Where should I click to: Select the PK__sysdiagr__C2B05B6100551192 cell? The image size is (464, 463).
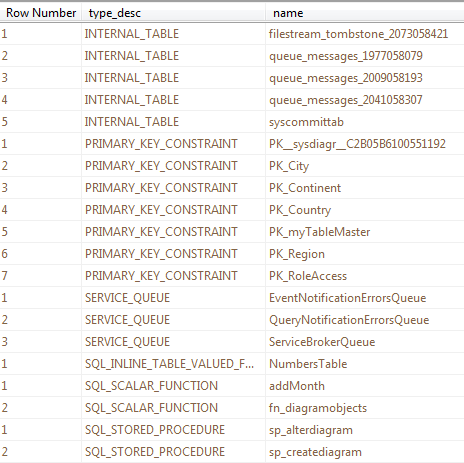[x=365, y=144]
